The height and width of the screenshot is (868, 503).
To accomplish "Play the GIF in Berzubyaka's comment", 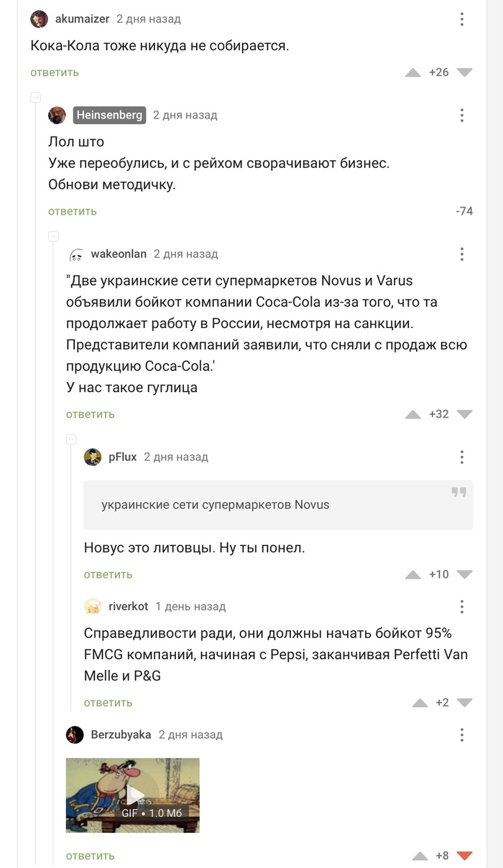I will 133,795.
